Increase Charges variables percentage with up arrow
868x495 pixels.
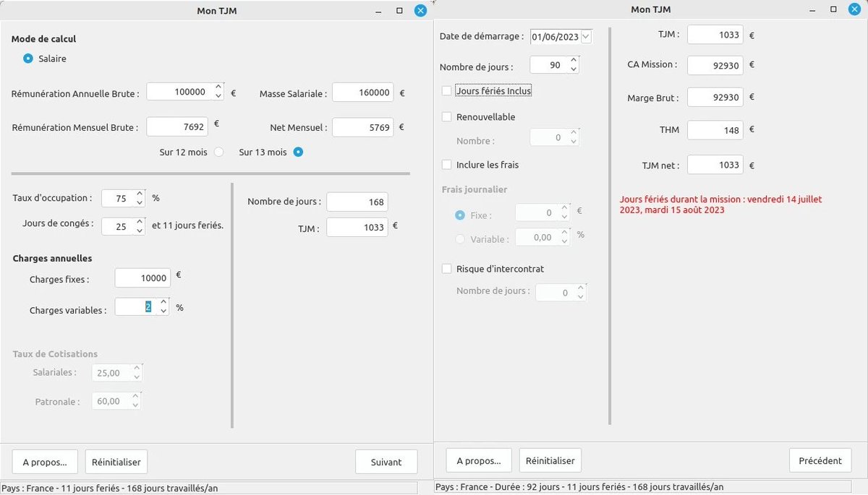pos(163,302)
